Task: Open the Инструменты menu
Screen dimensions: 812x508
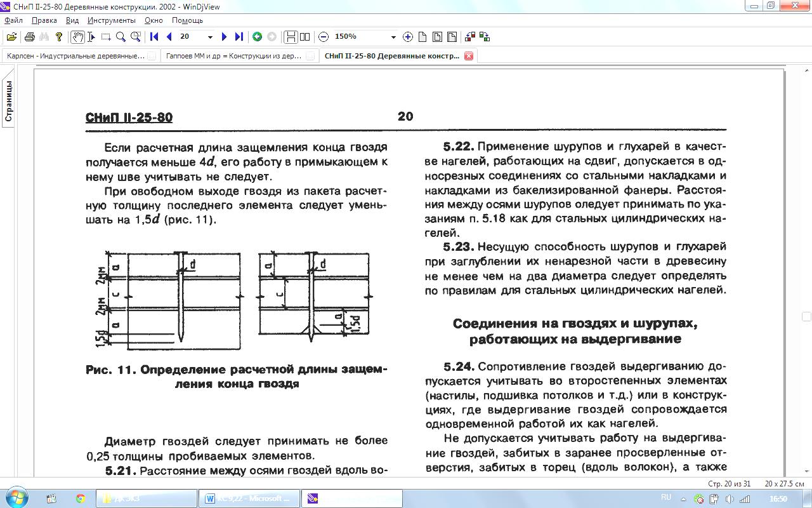Action: tap(112, 20)
